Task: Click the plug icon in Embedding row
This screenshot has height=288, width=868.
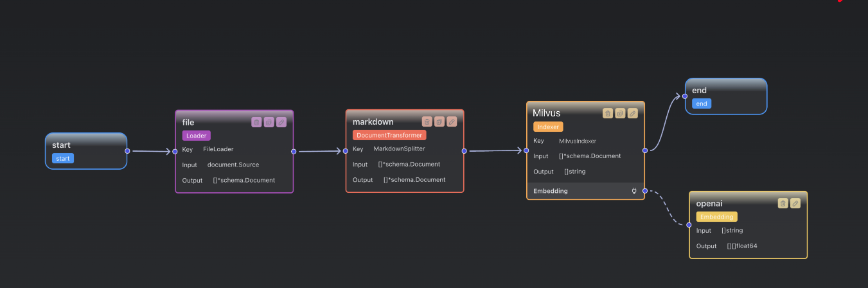Action: (634, 191)
